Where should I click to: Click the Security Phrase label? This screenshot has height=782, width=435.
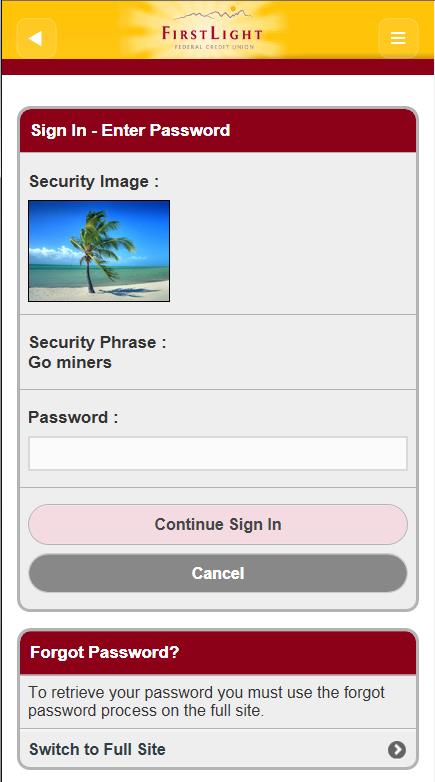(x=97, y=342)
